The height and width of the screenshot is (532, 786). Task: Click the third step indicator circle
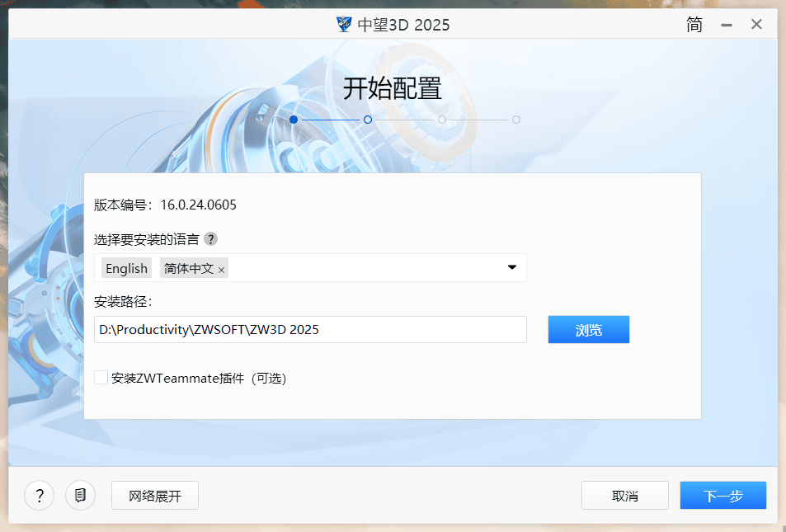442,120
